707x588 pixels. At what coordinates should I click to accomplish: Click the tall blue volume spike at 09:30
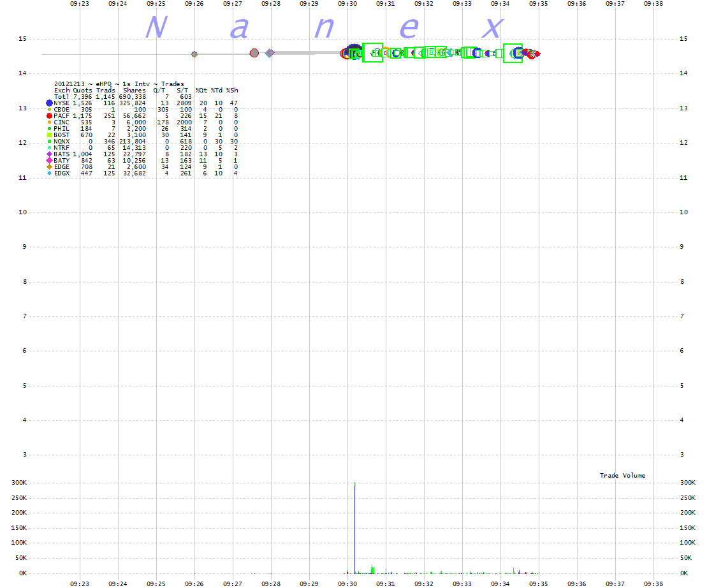[x=355, y=527]
